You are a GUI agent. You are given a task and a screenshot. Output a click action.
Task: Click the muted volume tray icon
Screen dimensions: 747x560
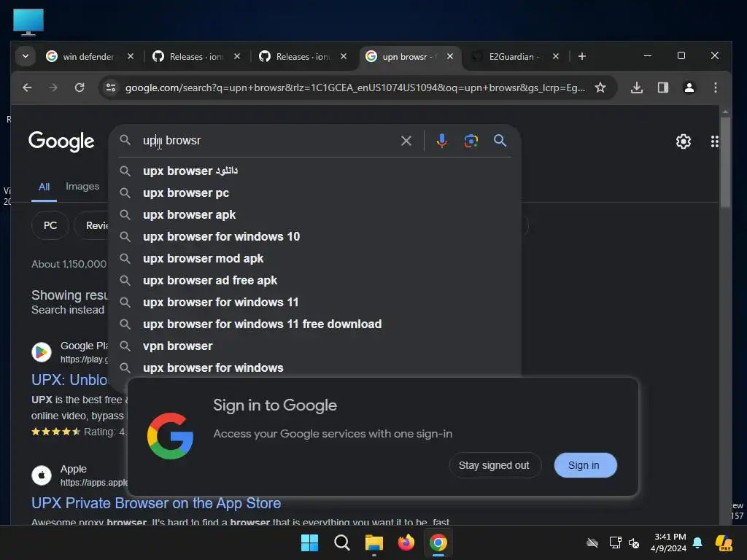(x=634, y=542)
